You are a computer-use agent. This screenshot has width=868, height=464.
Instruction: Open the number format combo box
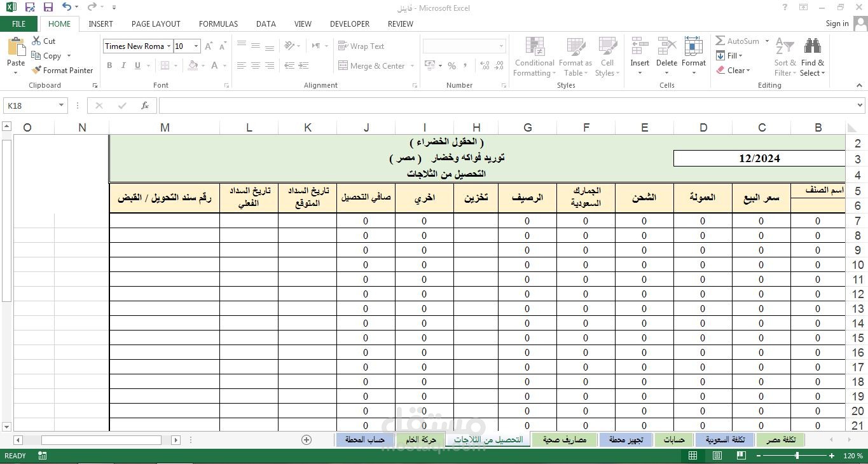pyautogui.click(x=464, y=46)
